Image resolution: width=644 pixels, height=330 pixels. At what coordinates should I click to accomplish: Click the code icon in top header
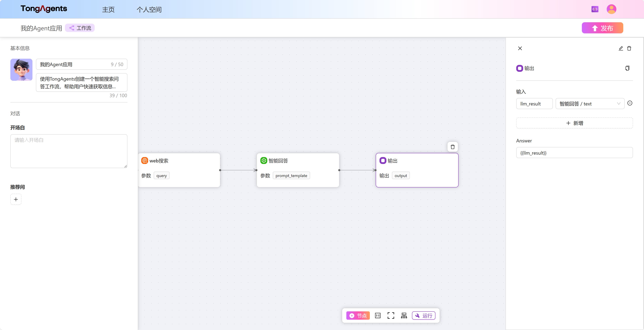[595, 9]
